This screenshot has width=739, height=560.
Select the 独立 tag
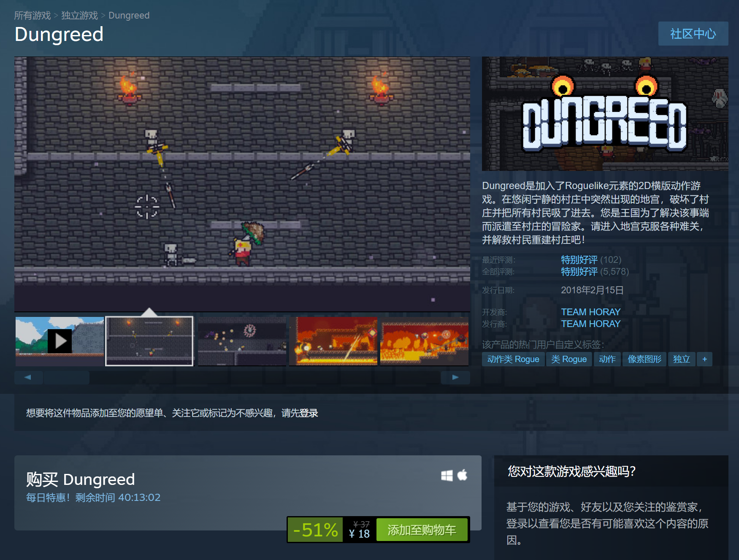(682, 359)
